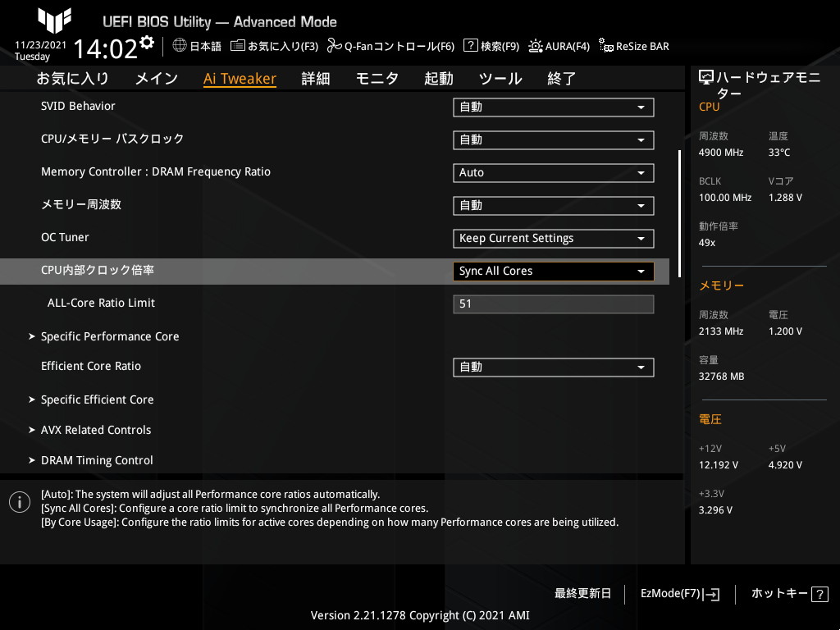The width and height of the screenshot is (840, 630).
Task: Click the 11/23/2021 date text
Action: tap(41, 45)
